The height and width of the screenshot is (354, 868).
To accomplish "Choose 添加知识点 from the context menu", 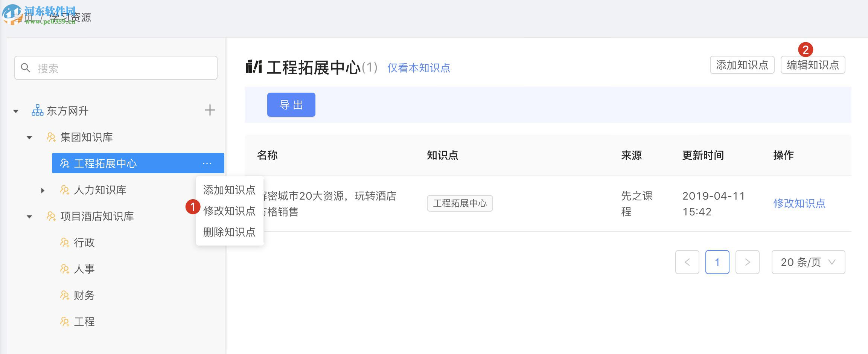I will coord(229,190).
